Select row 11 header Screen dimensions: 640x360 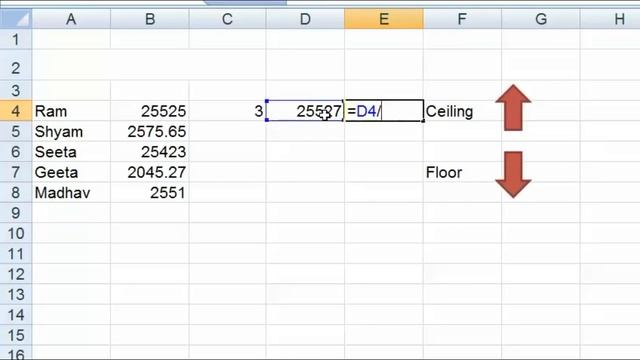pyautogui.click(x=16, y=254)
